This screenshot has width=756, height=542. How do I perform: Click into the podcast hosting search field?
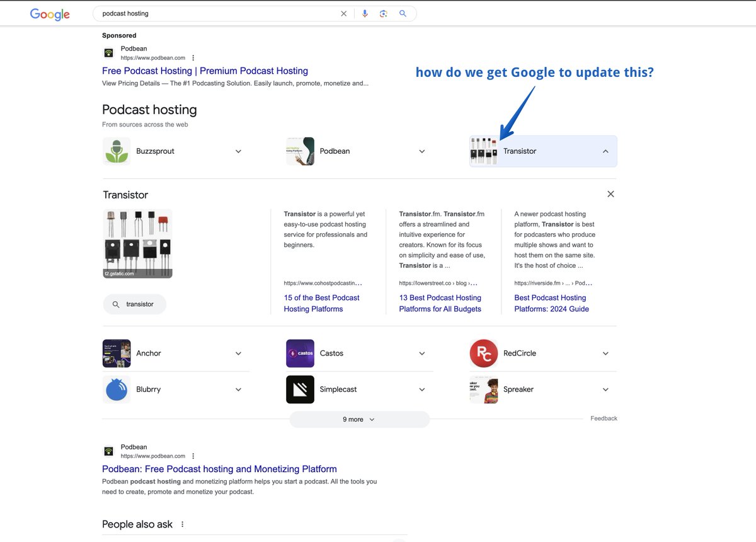click(214, 14)
